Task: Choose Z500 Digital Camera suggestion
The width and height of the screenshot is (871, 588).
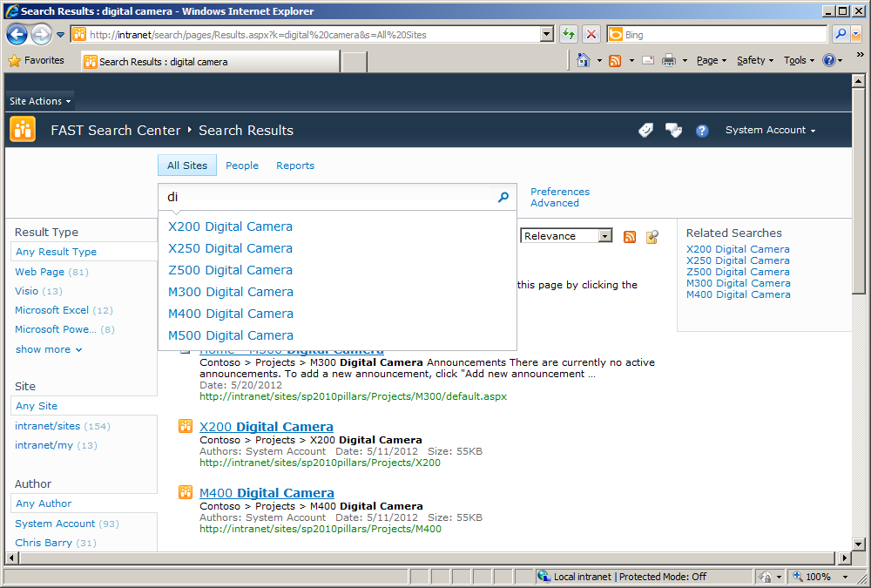Action: pyautogui.click(x=230, y=270)
